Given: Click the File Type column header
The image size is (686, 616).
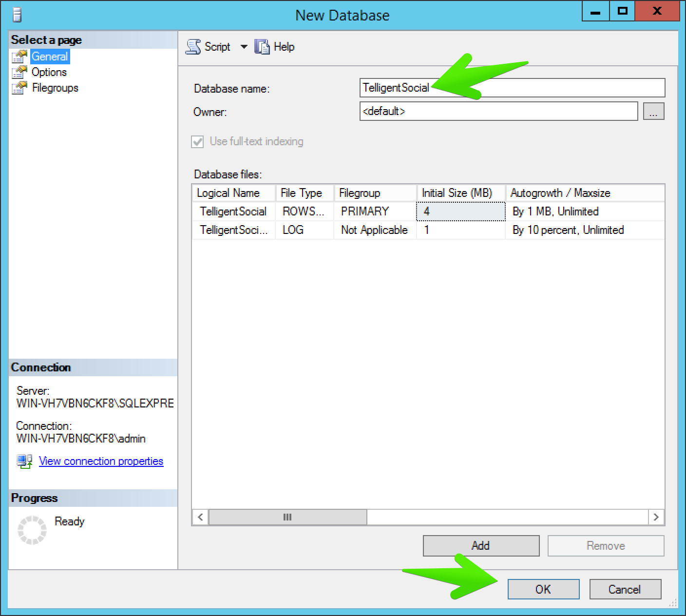Looking at the screenshot, I should tap(305, 193).
